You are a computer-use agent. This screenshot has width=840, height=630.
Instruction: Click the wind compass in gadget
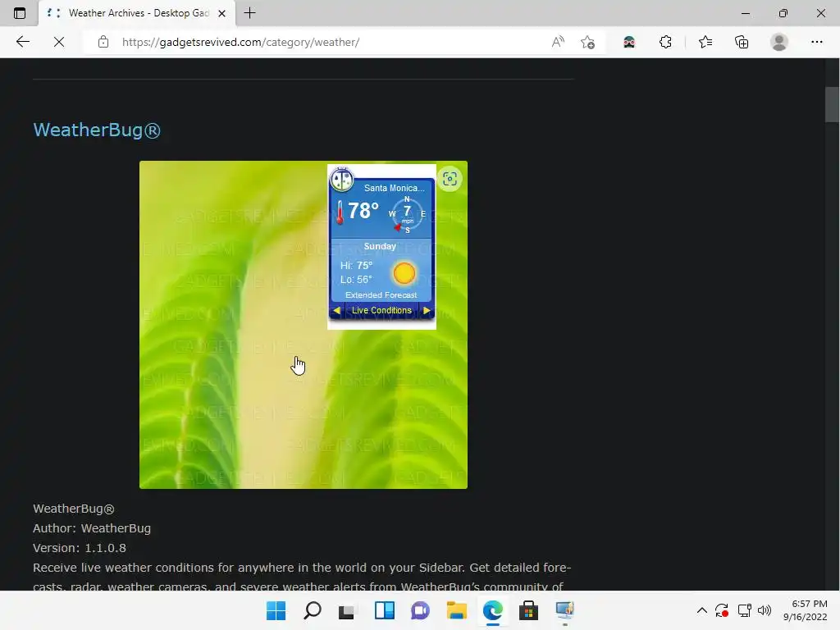(x=407, y=214)
